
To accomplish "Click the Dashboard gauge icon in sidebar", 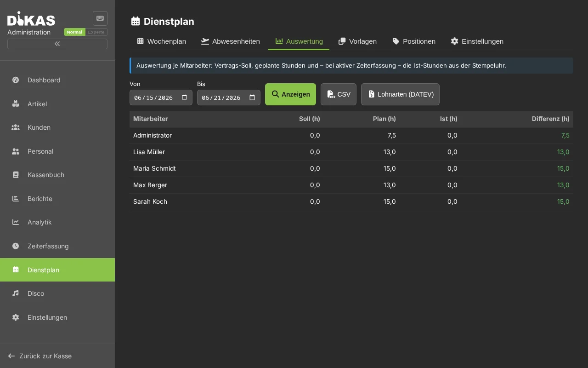I will [16, 80].
